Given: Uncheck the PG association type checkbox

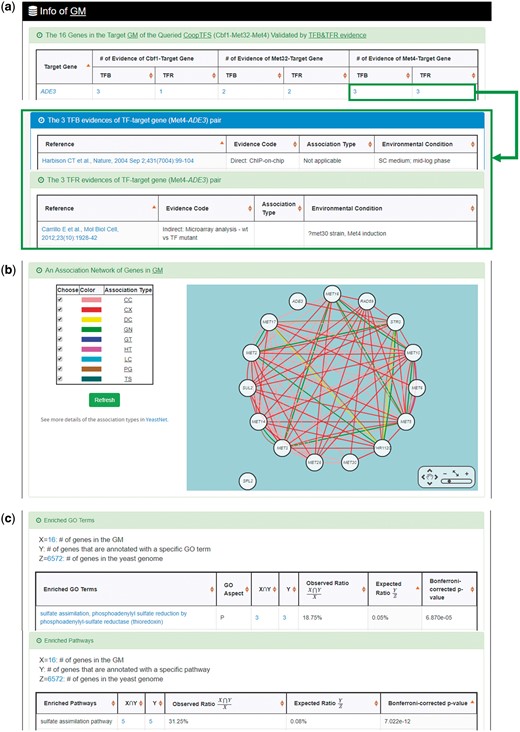Looking at the screenshot, I should (x=60, y=369).
